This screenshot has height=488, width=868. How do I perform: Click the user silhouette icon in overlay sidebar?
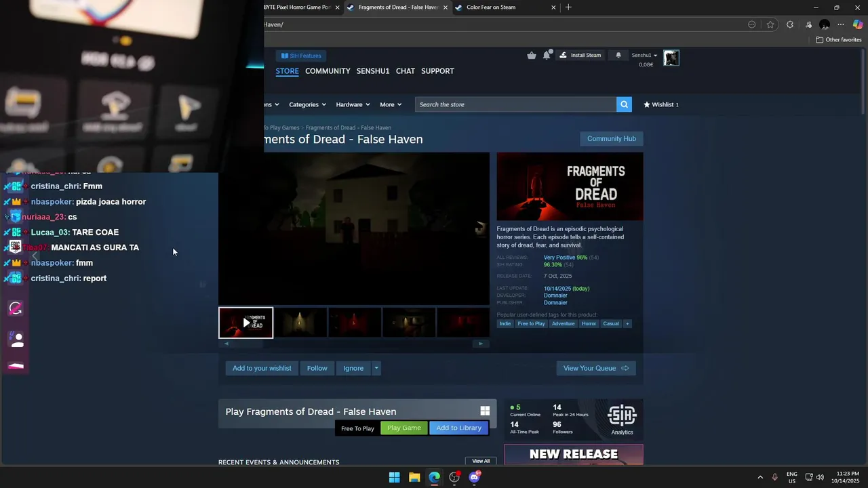(x=18, y=340)
